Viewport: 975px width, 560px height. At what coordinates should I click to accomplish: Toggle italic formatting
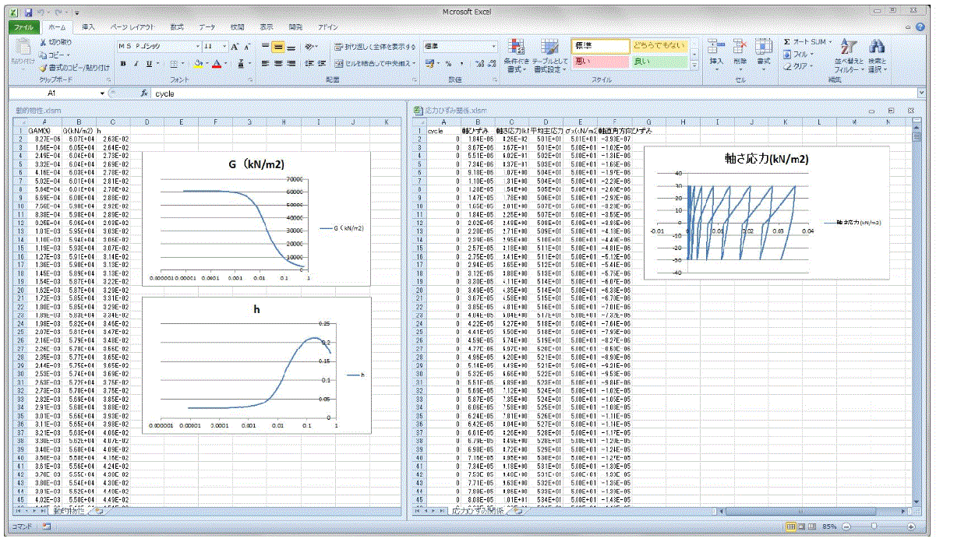click(135, 64)
